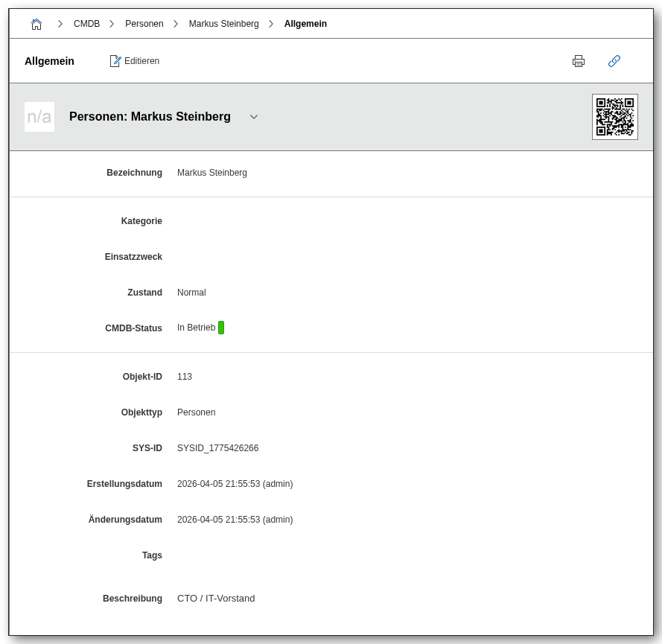This screenshot has width=662, height=644.
Task: Click the n/a object image placeholder
Action: coord(39,117)
